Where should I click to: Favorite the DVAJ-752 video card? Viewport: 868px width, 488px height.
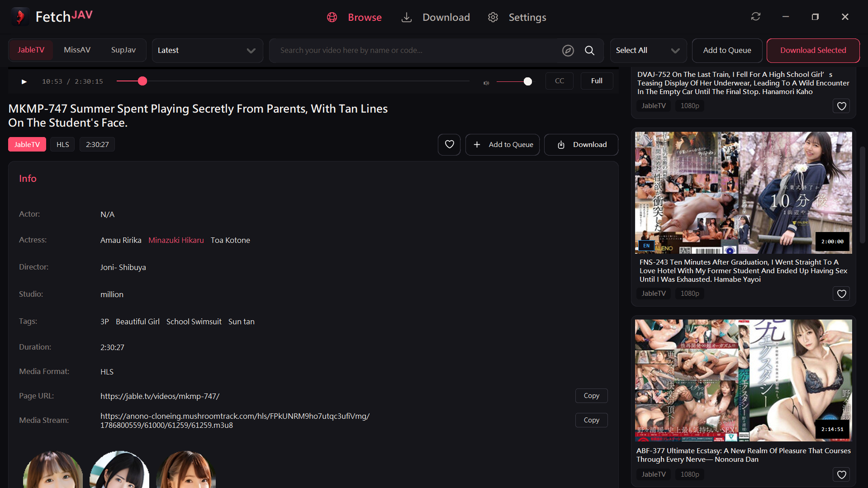(x=842, y=106)
